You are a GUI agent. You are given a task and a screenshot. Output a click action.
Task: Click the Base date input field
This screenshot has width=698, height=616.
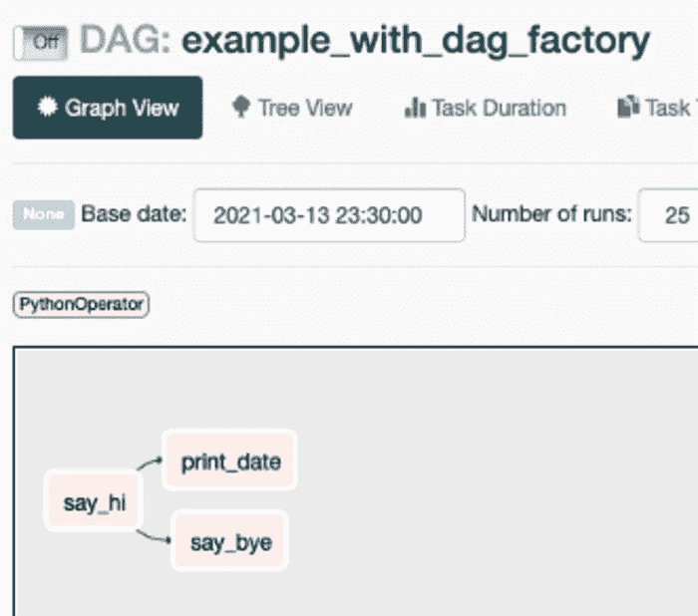tap(329, 215)
